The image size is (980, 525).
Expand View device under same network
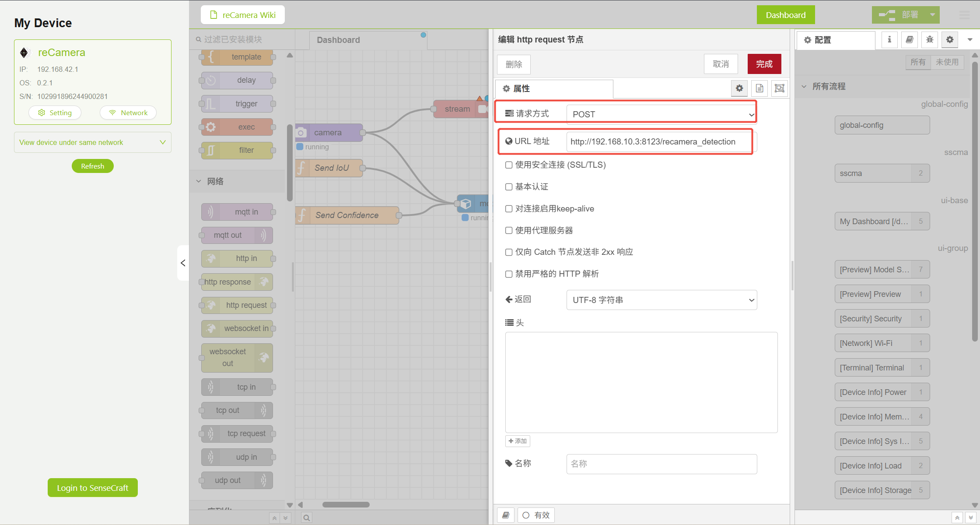point(92,142)
